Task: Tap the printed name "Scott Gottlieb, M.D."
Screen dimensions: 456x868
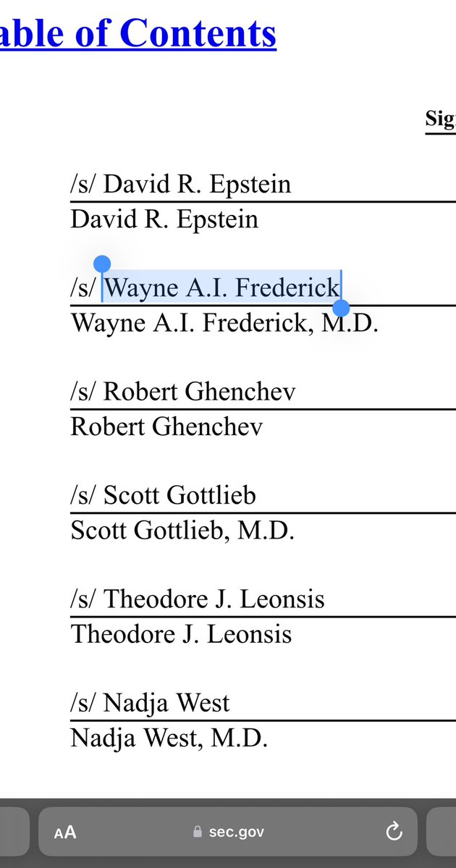Action: pyautogui.click(x=182, y=531)
